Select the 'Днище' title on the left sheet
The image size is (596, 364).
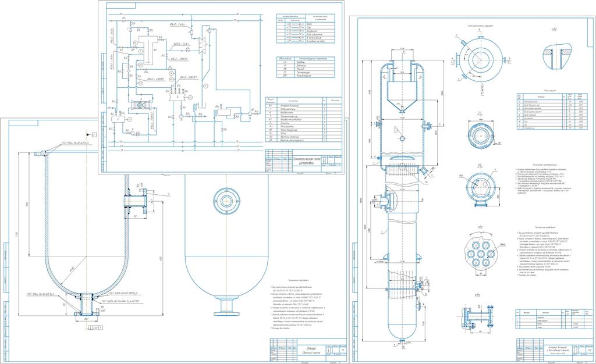coord(311,348)
